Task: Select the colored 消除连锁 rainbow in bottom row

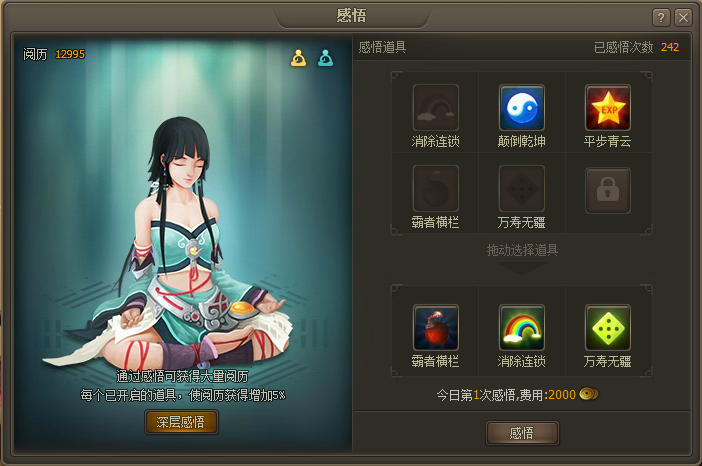Action: click(522, 328)
